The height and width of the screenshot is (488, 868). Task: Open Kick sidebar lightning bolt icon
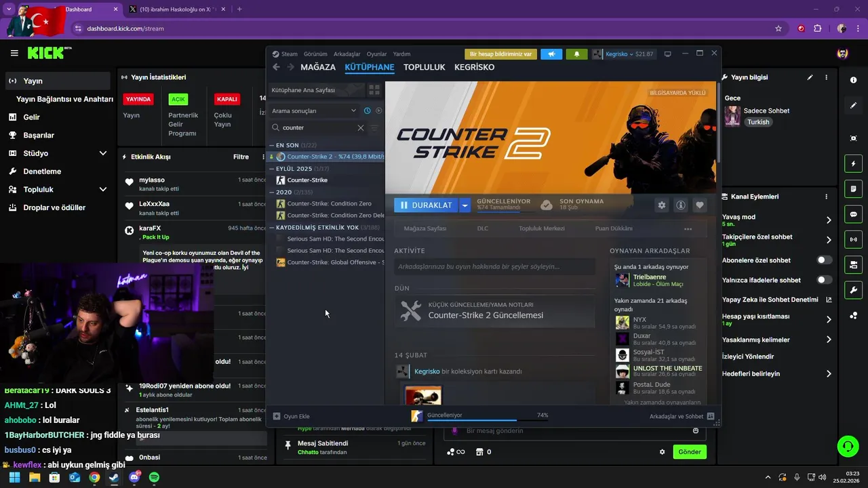point(853,163)
